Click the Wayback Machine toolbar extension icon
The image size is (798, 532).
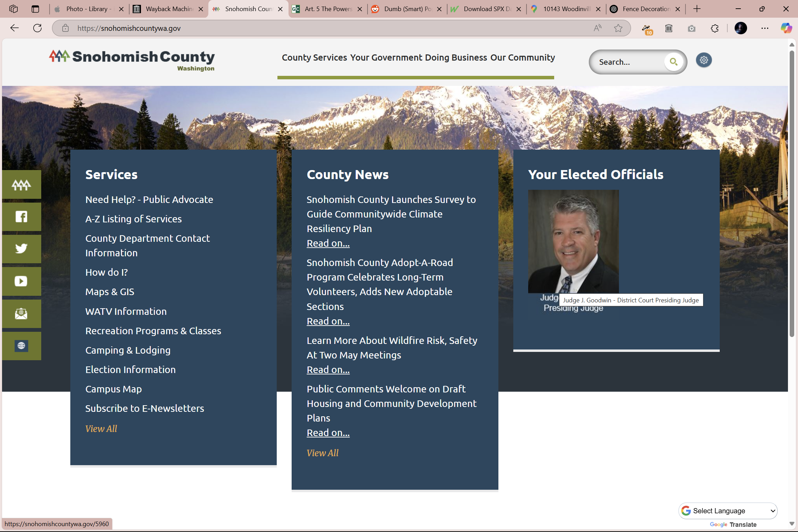point(669,28)
